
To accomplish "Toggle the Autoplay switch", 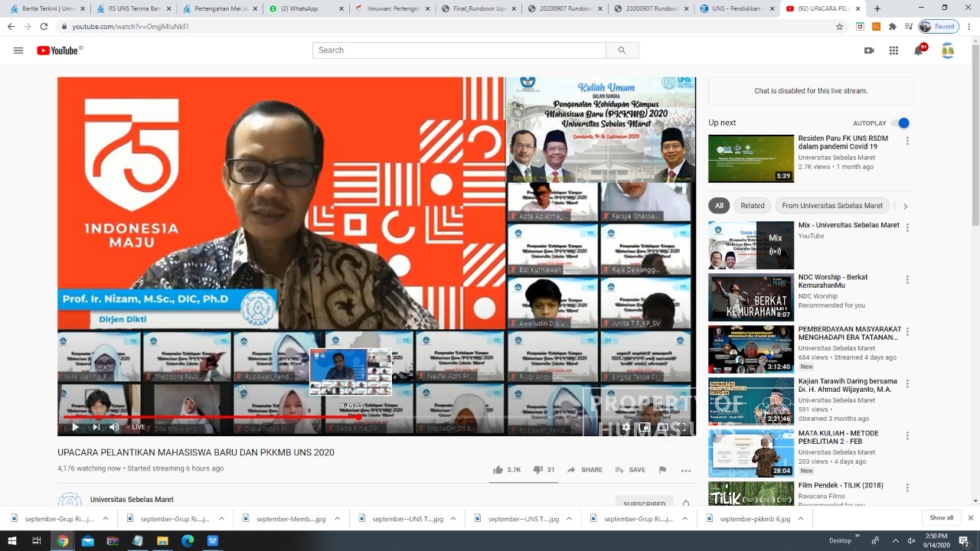I will [x=902, y=123].
